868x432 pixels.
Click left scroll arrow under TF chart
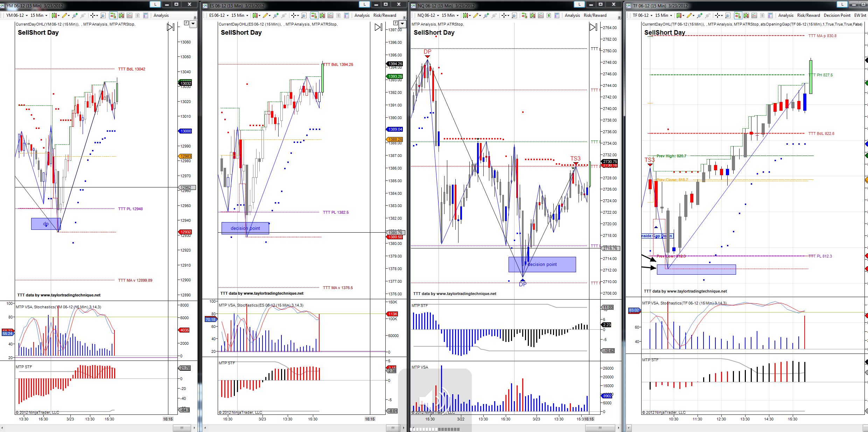(629, 428)
